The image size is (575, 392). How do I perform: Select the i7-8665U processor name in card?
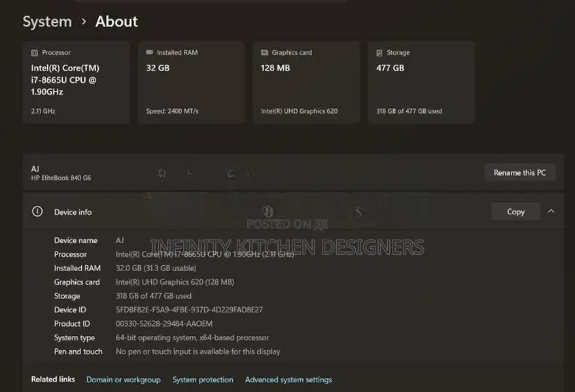coord(65,80)
